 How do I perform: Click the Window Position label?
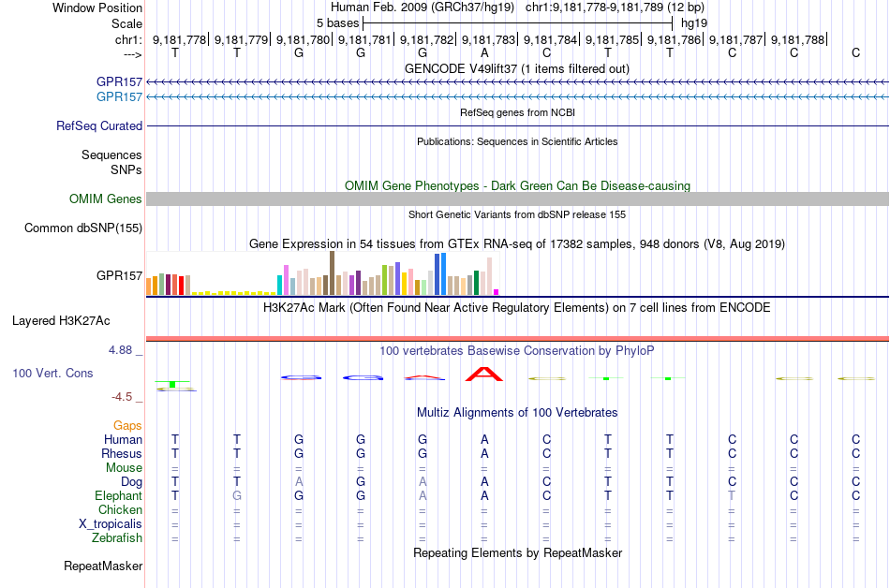(97, 7)
